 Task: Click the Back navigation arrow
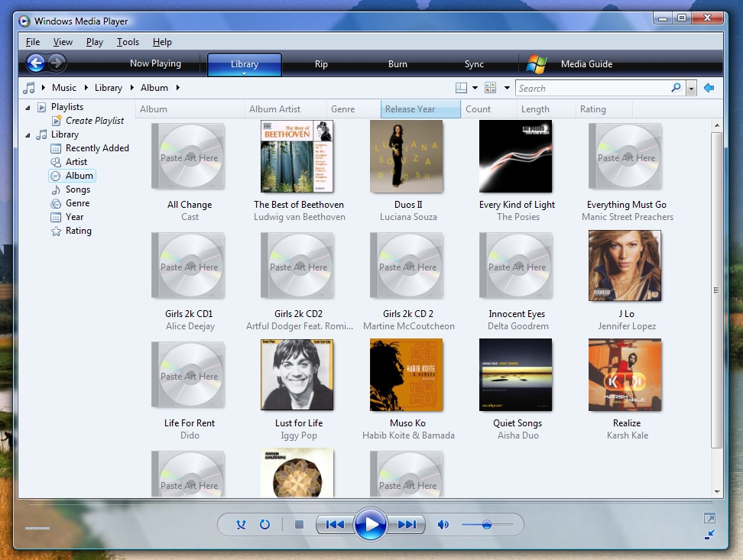(35, 63)
